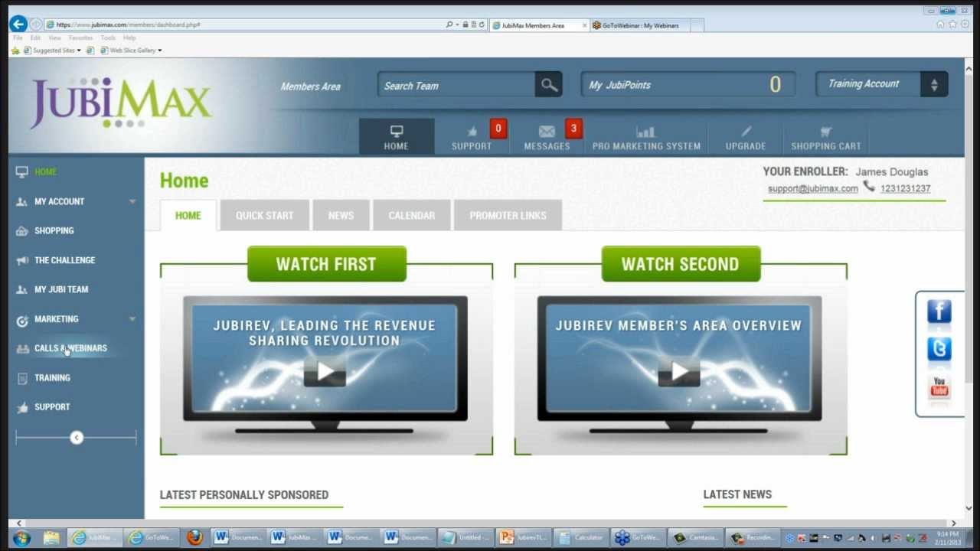Open browser Favorites menu
980x551 pixels.
[x=80, y=37]
